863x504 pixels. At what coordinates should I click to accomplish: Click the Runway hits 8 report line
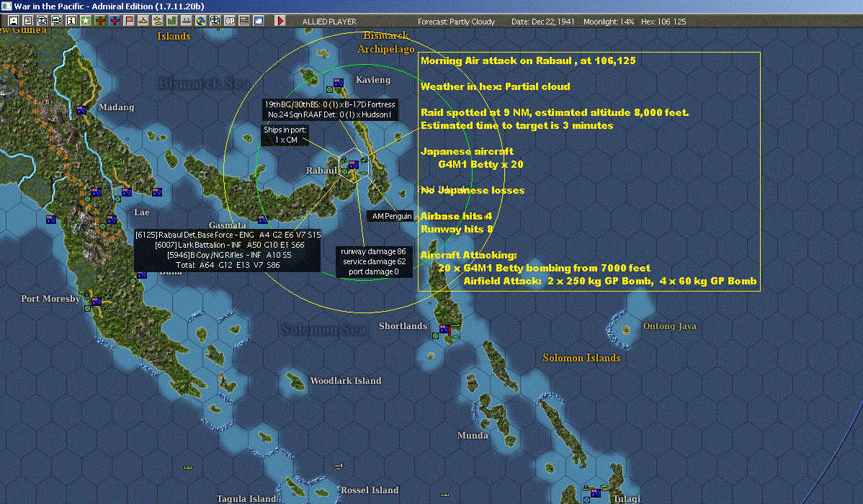(457, 229)
